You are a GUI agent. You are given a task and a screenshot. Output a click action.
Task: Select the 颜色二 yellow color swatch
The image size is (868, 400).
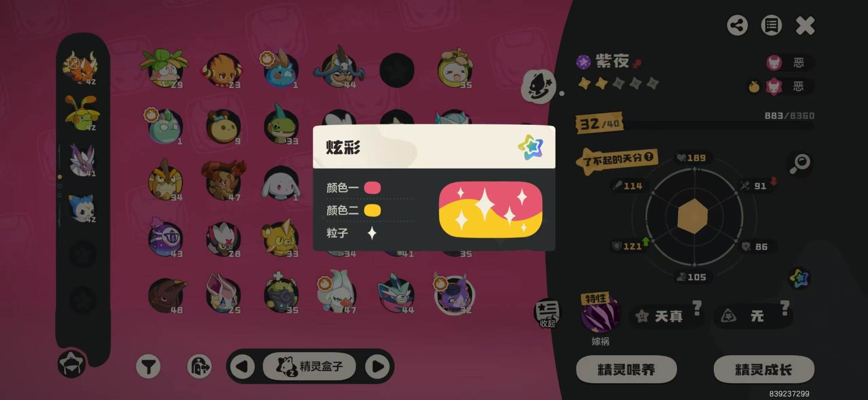(x=373, y=210)
